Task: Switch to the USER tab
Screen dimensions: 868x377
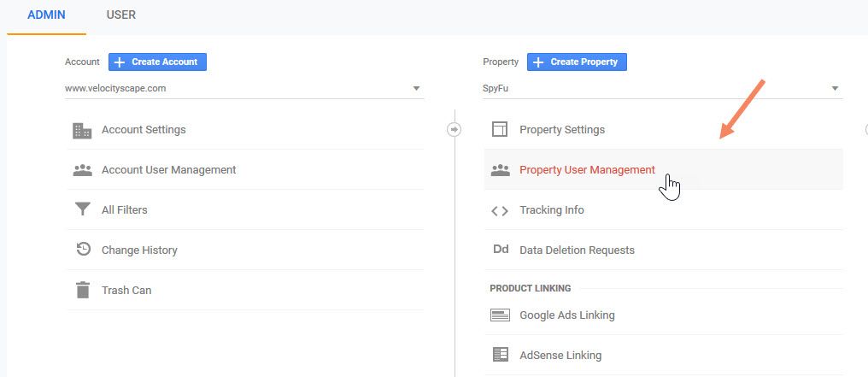Action: coord(120,15)
